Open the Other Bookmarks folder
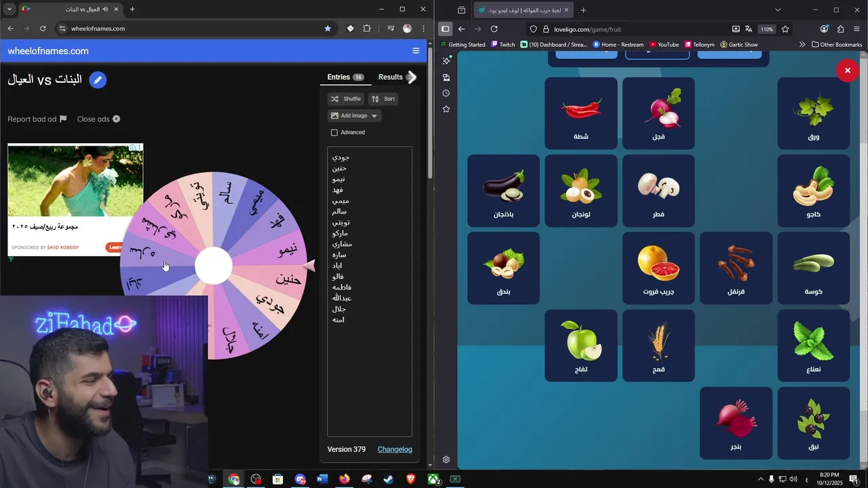 (837, 45)
